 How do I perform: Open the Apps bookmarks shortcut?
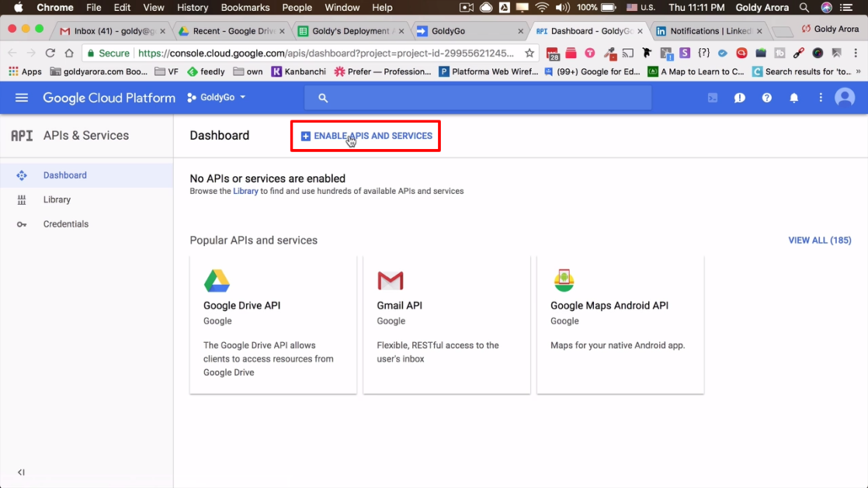25,72
